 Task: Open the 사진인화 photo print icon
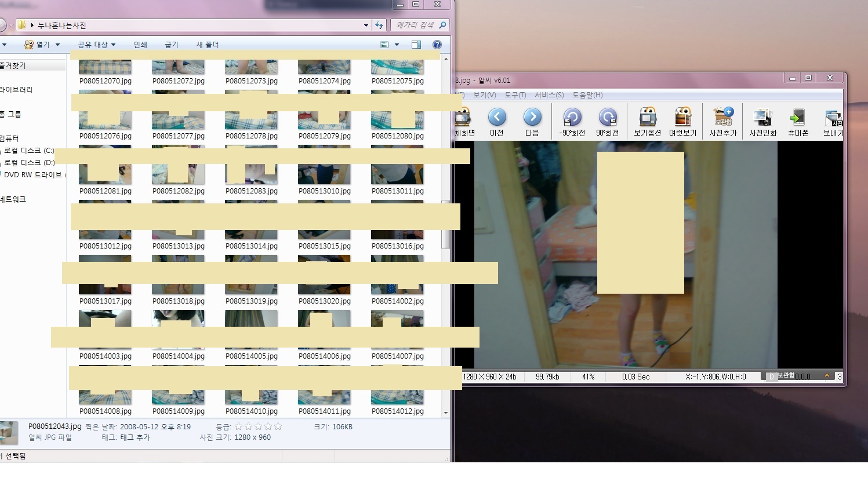(762, 118)
